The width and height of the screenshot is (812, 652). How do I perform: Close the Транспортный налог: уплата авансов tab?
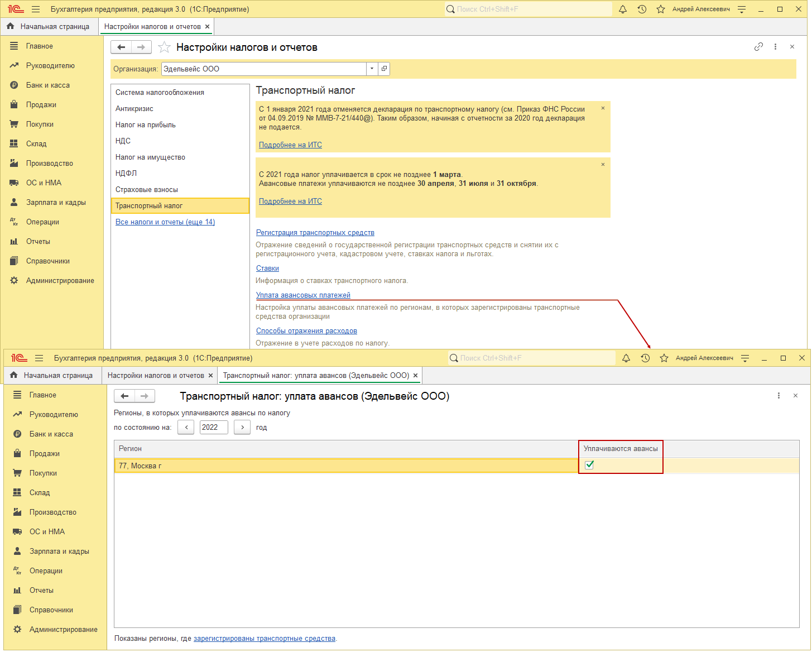(x=415, y=376)
